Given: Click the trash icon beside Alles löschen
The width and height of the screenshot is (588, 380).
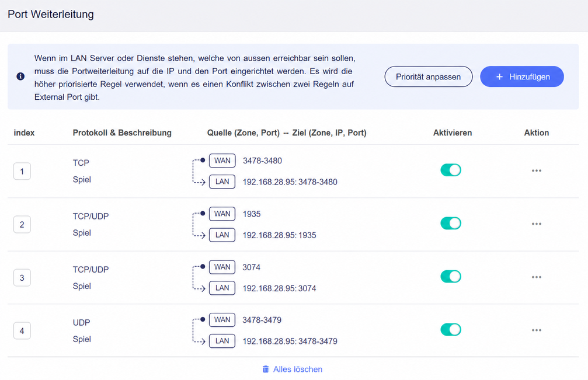Looking at the screenshot, I should tap(266, 369).
